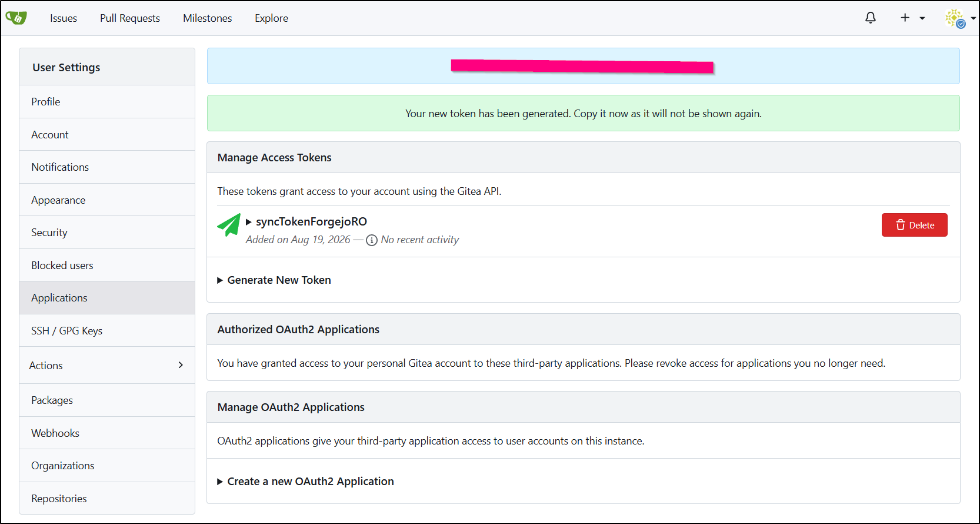Open Account settings

[x=107, y=135]
